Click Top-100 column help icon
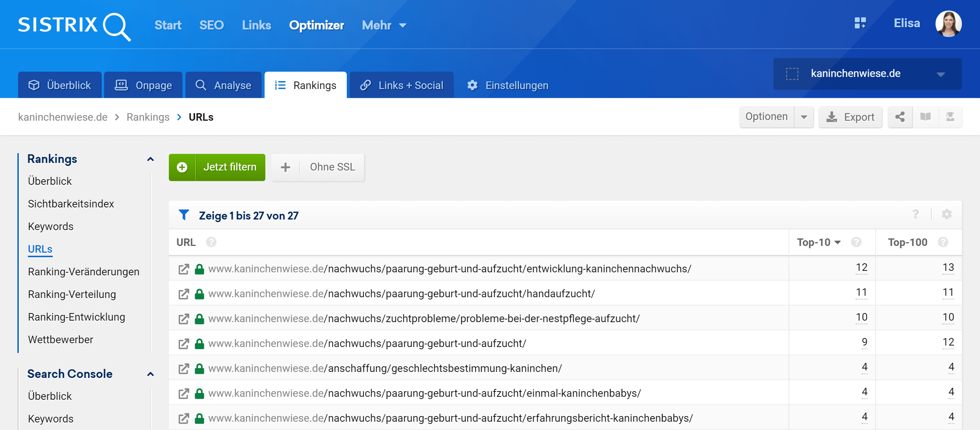980x430 pixels. 943,242
